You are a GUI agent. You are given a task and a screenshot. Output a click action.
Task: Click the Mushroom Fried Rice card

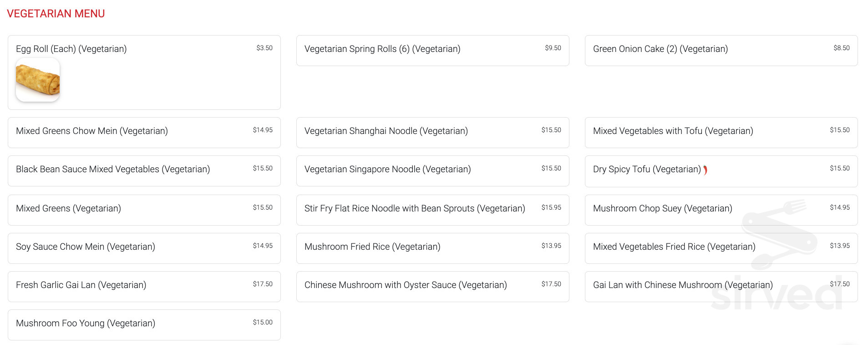[372, 247]
